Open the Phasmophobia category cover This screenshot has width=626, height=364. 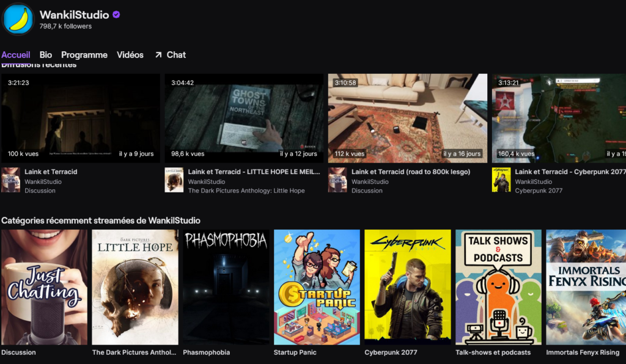tap(226, 287)
